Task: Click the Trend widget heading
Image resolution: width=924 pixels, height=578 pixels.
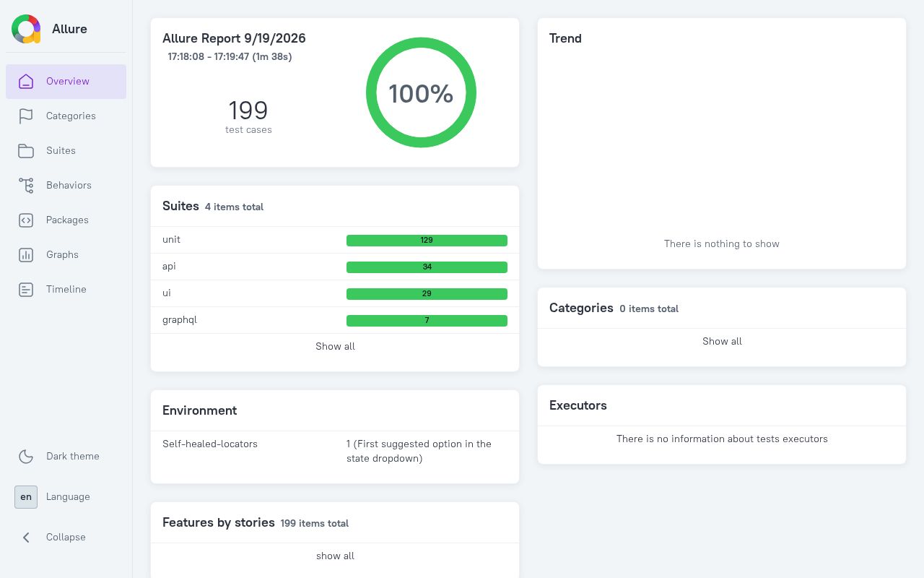Action: tap(565, 38)
